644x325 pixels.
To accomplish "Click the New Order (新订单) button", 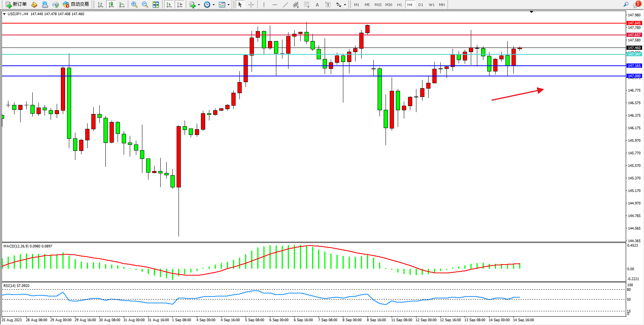I will coord(16,5).
